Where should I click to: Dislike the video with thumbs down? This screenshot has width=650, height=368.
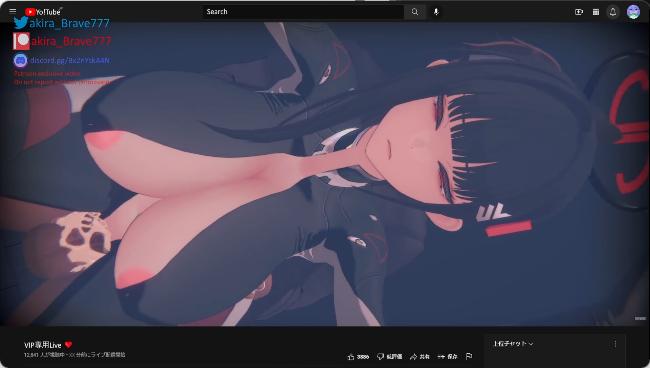pyautogui.click(x=390, y=356)
